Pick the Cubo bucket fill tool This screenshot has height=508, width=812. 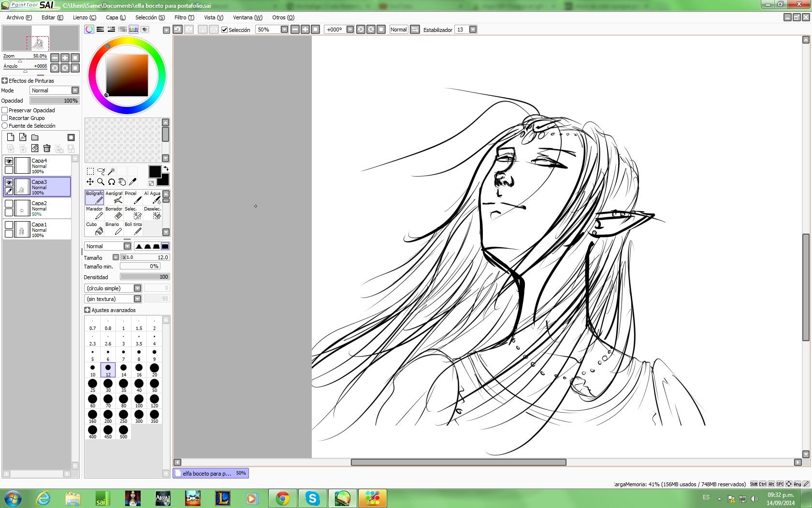click(x=94, y=228)
